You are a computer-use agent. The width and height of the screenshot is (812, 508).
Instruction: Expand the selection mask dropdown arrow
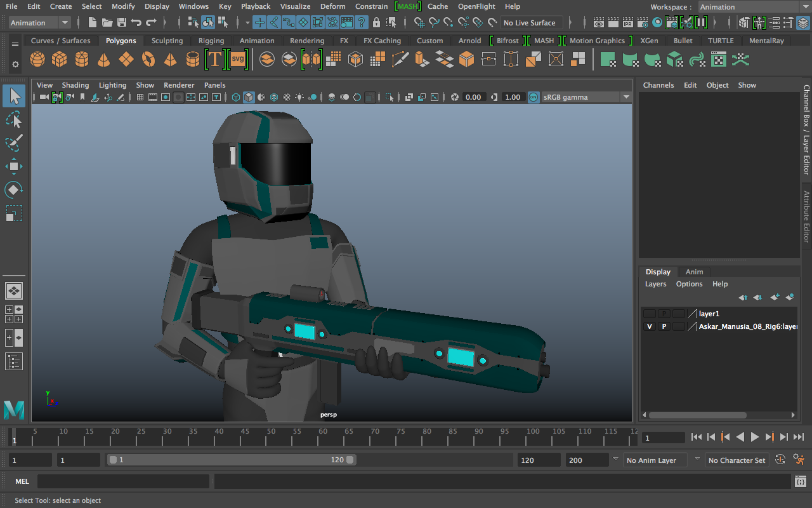click(247, 23)
